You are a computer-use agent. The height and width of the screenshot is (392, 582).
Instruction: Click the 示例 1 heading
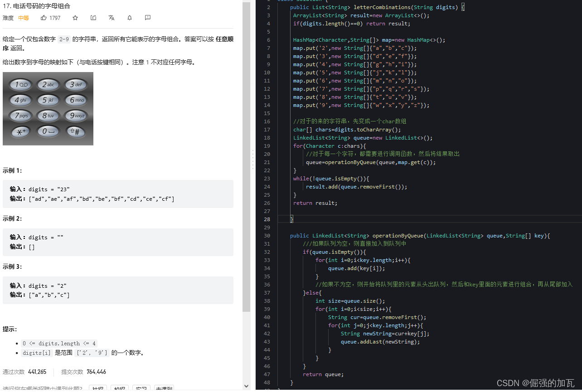point(12,171)
